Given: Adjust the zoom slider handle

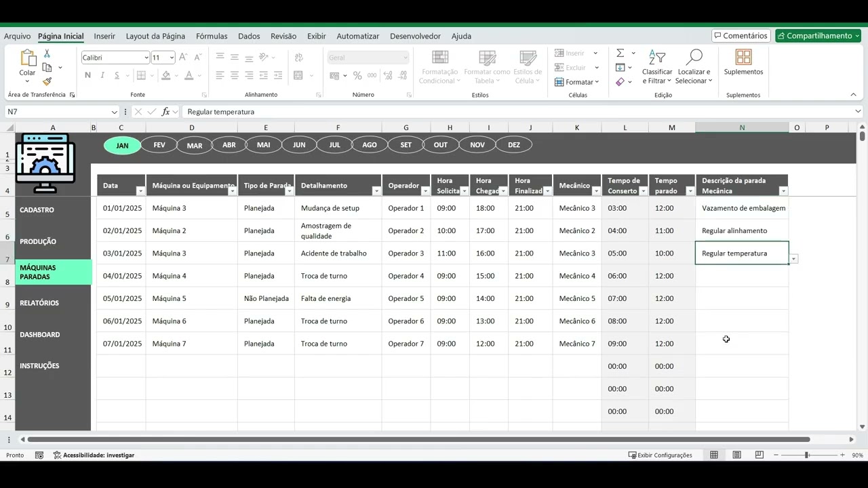Looking at the screenshot, I should [x=806, y=455].
